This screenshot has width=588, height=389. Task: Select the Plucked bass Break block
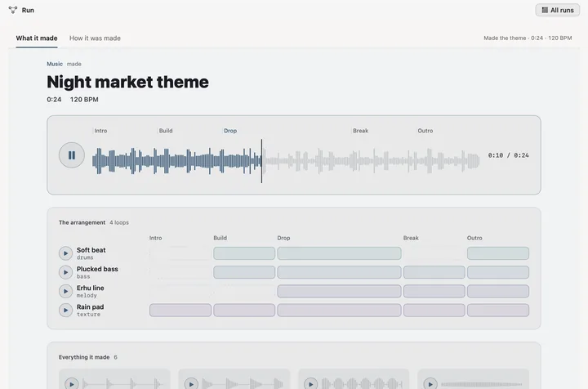click(x=434, y=272)
